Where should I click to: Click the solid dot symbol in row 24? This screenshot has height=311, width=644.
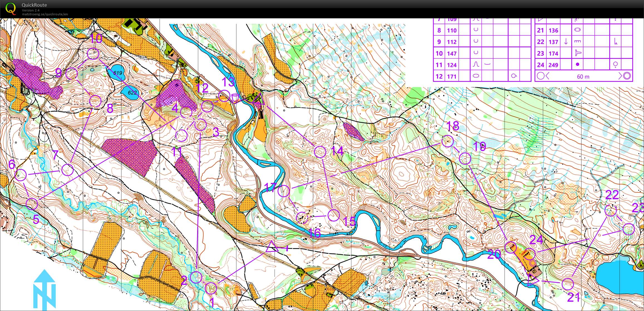pos(577,64)
